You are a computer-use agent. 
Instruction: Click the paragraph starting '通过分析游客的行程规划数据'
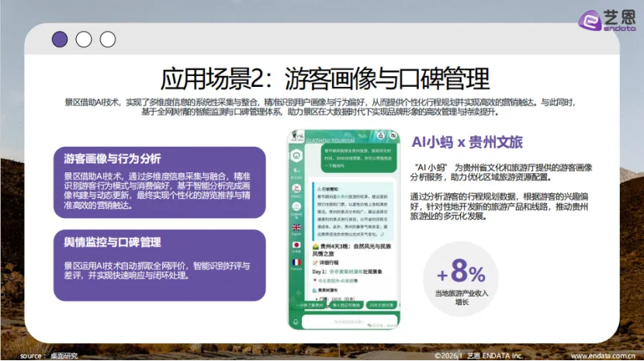[x=499, y=206]
